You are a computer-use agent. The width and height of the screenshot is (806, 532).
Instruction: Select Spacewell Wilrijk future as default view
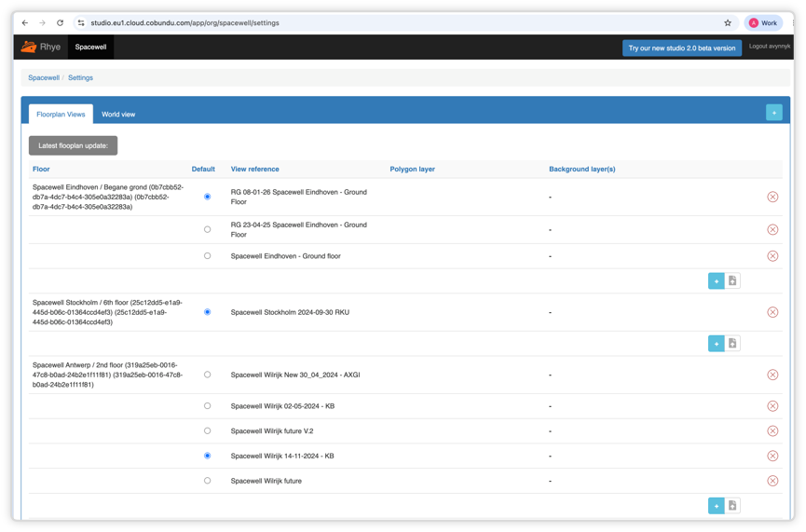207,481
